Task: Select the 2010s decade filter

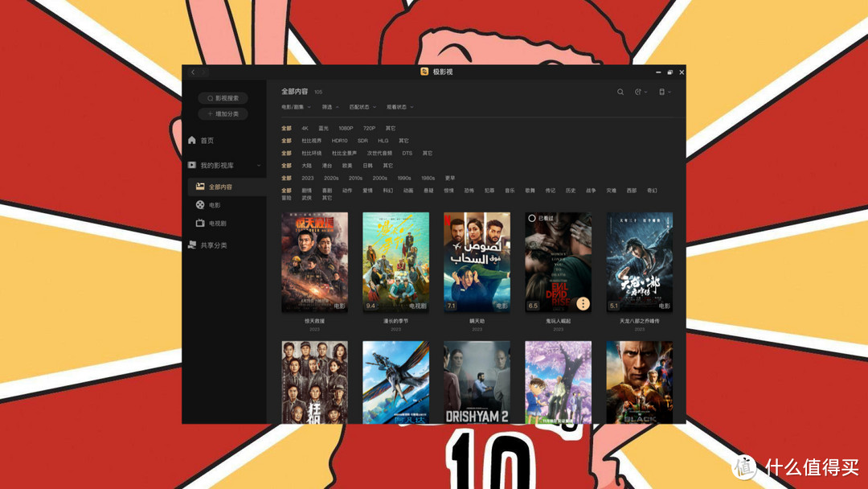Action: pyautogui.click(x=355, y=179)
